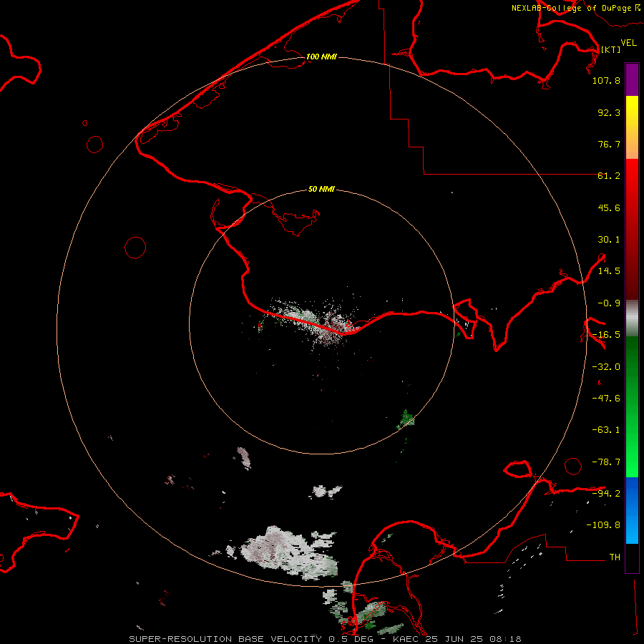This screenshot has width=644, height=644.
Task: Click the KAEC station identifier in the caption
Action: click(406, 639)
